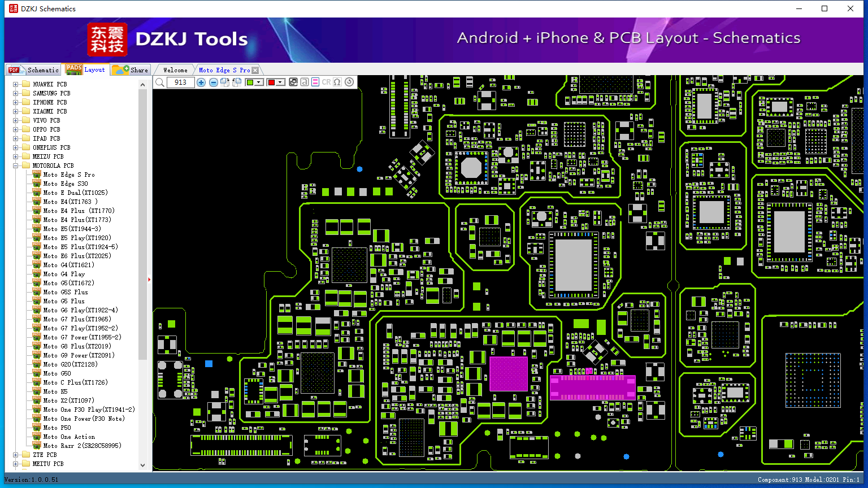
Task: Select Moto Razr 2(SR28C58995) entry
Action: pyautogui.click(x=83, y=446)
